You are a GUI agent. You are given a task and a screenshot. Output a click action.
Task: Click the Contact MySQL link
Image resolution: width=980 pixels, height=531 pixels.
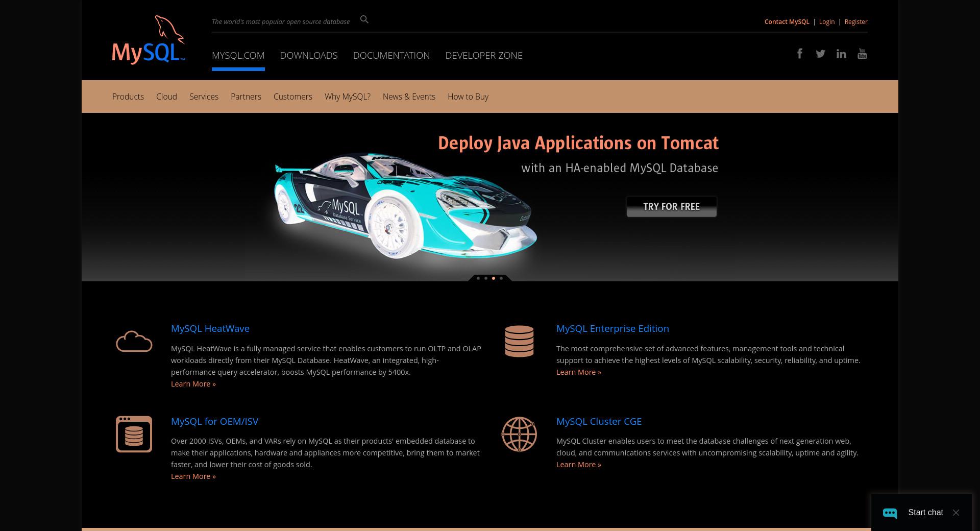click(x=787, y=21)
